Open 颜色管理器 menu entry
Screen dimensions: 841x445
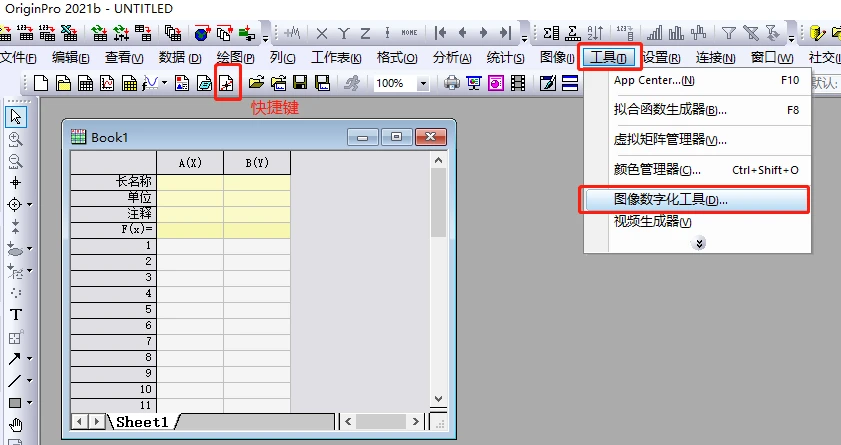tap(657, 170)
